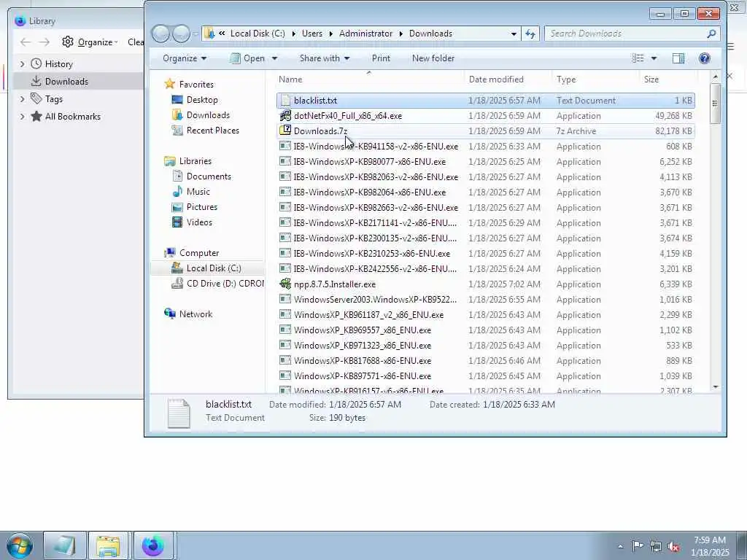This screenshot has height=560, width=747.
Task: Open the network tray icon
Action: pos(656,547)
